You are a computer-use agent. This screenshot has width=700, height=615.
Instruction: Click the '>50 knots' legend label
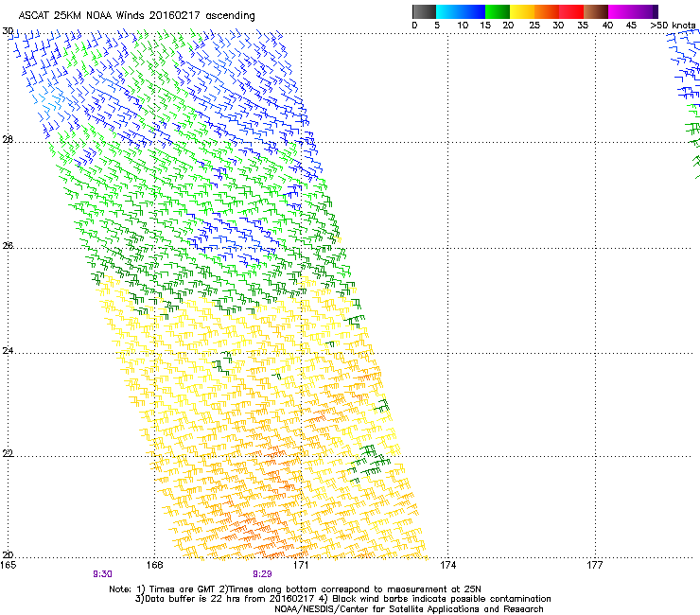coord(673,26)
